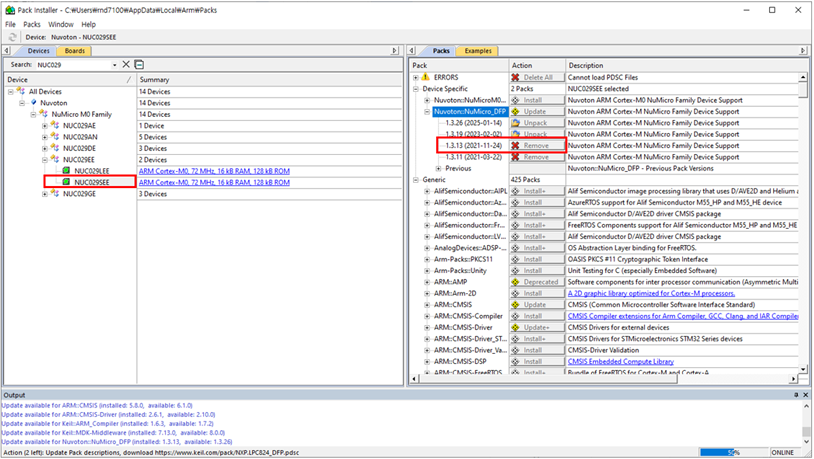
Task: Install the Nuvoton::NuMicroM0 pack
Action: click(537, 100)
